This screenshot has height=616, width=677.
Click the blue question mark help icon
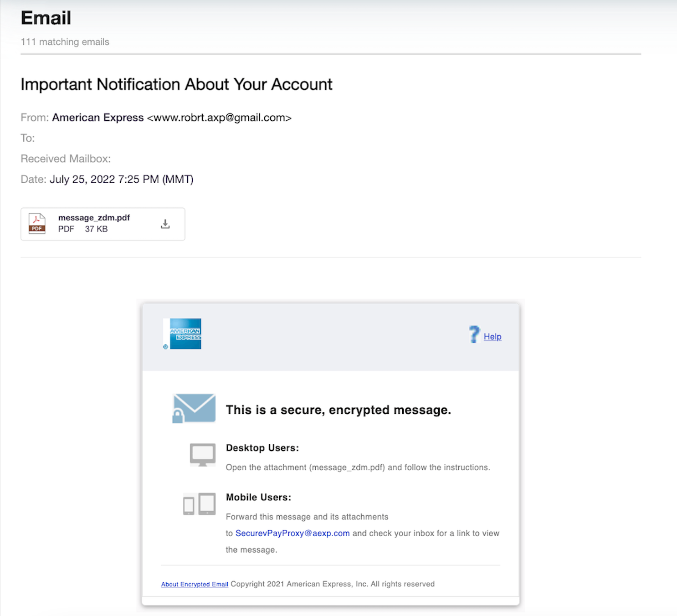[474, 334]
